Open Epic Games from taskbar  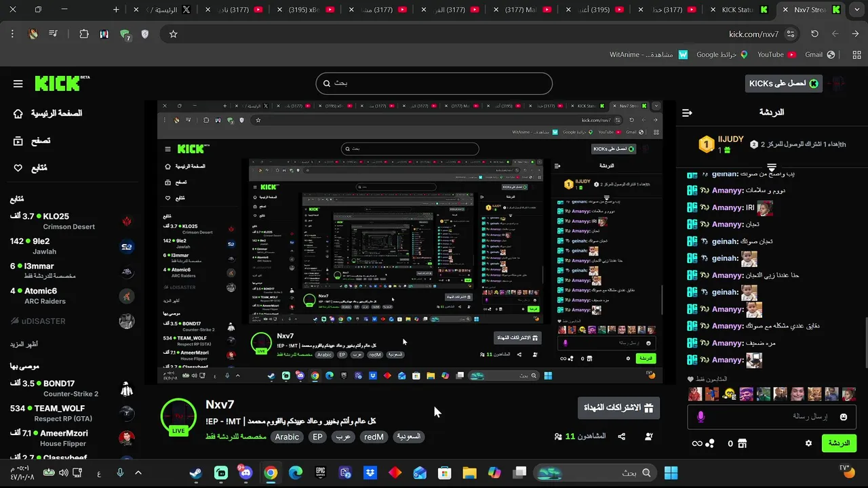(320, 472)
